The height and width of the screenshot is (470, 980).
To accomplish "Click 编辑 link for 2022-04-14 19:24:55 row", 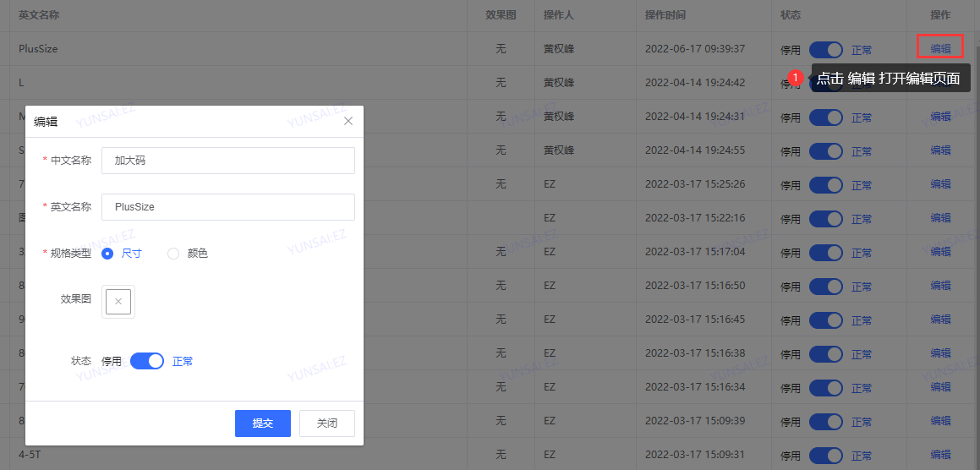I will (940, 150).
